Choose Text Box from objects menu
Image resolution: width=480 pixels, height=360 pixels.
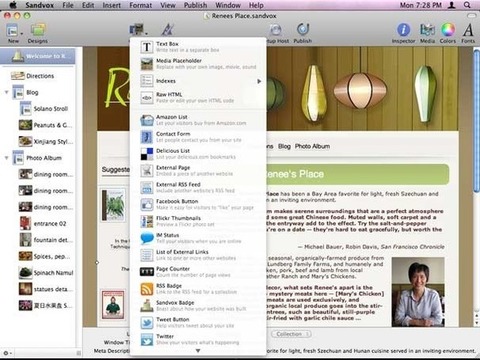[198, 47]
